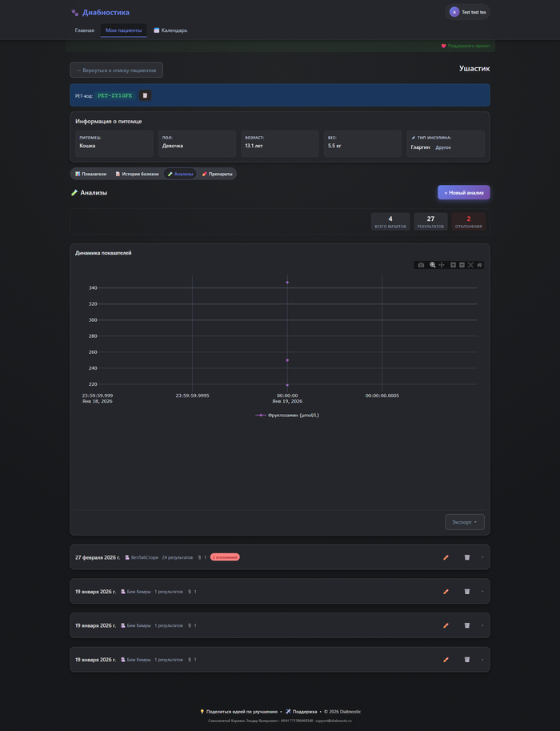Download chart as PNG camera icon
This screenshot has width=560, height=731.
pyautogui.click(x=421, y=265)
